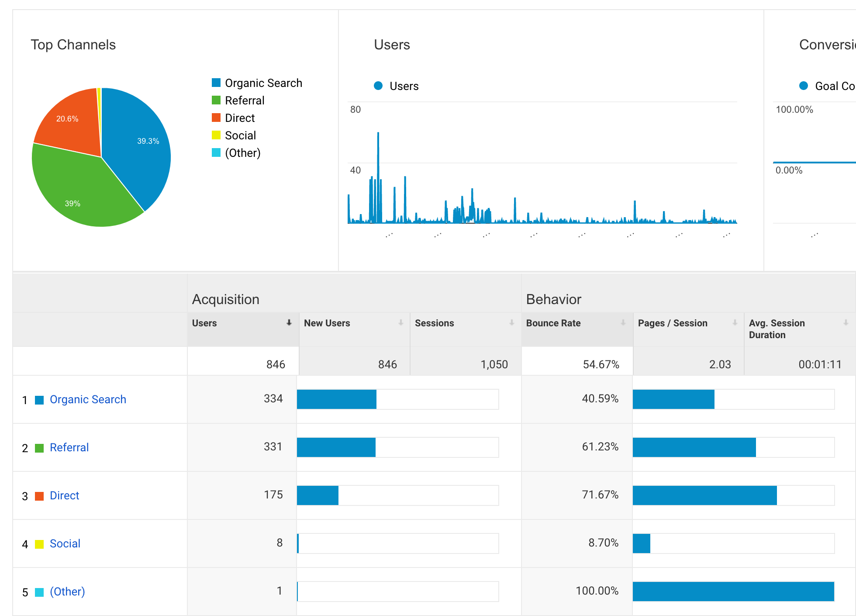This screenshot has height=616, width=856.
Task: Sort by Avg. Session Duration arrow
Action: pyautogui.click(x=846, y=323)
